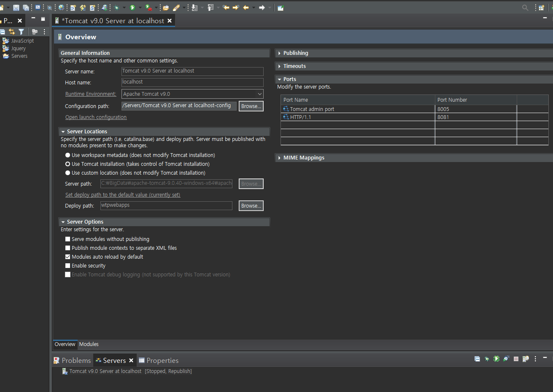Click the Runtime Environment link

pyautogui.click(x=91, y=94)
